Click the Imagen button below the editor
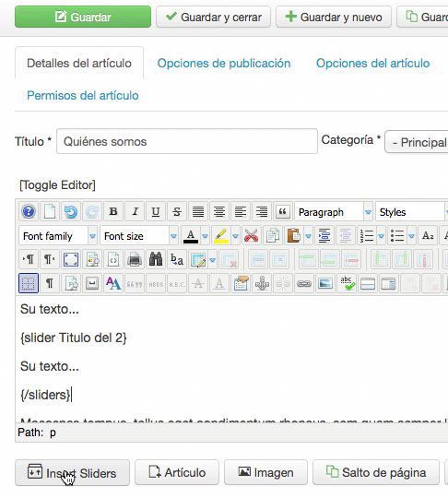 tap(265, 472)
